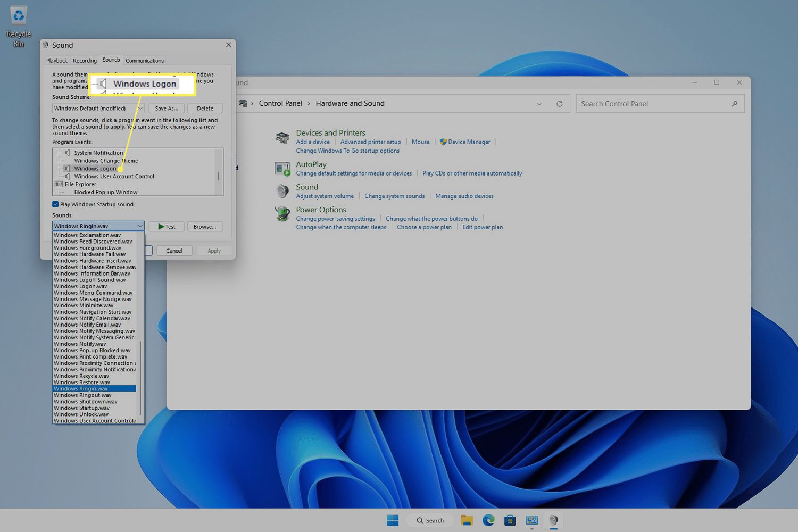798x532 pixels.
Task: Click the Control Panel icon in address bar
Action: click(x=243, y=104)
